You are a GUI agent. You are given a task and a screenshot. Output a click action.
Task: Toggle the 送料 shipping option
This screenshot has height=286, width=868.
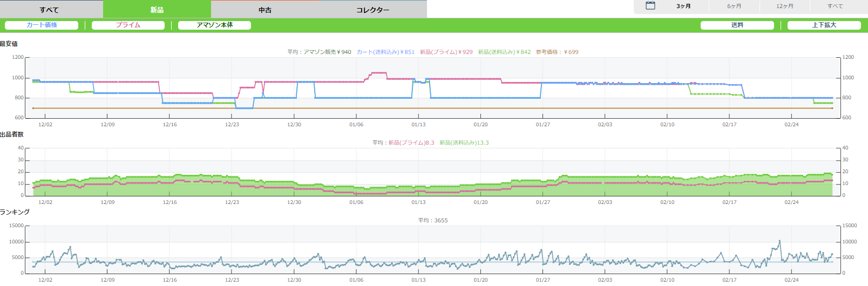737,25
